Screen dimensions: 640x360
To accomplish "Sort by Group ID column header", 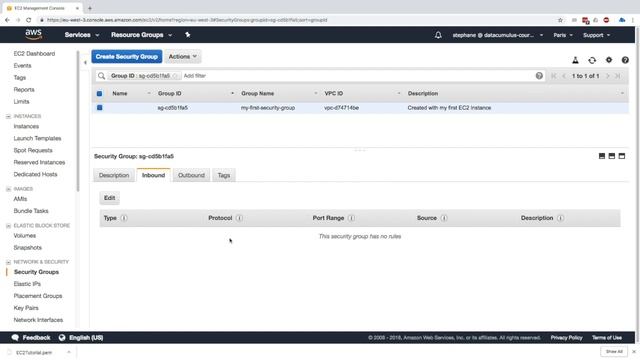I will 169,93.
